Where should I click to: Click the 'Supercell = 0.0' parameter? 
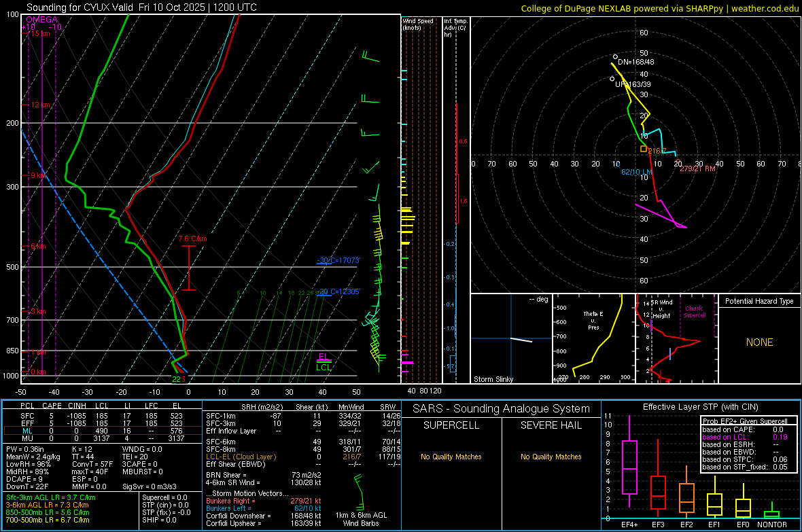coord(164,497)
